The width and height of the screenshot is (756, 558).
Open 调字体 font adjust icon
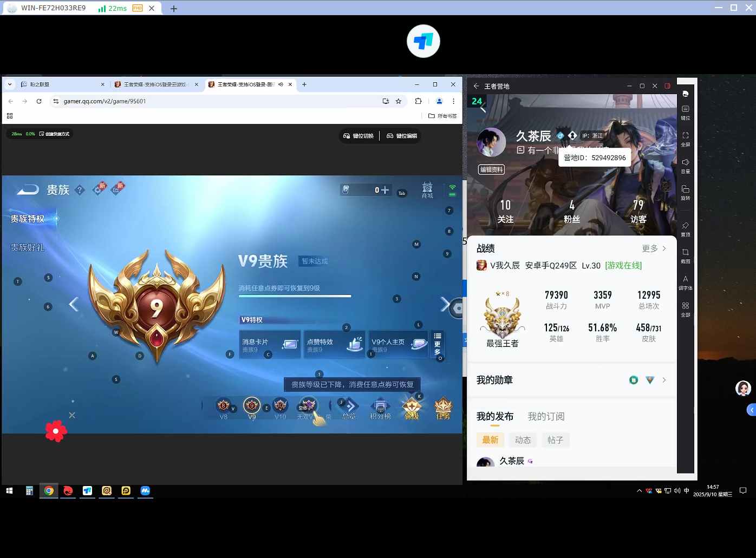point(685,282)
